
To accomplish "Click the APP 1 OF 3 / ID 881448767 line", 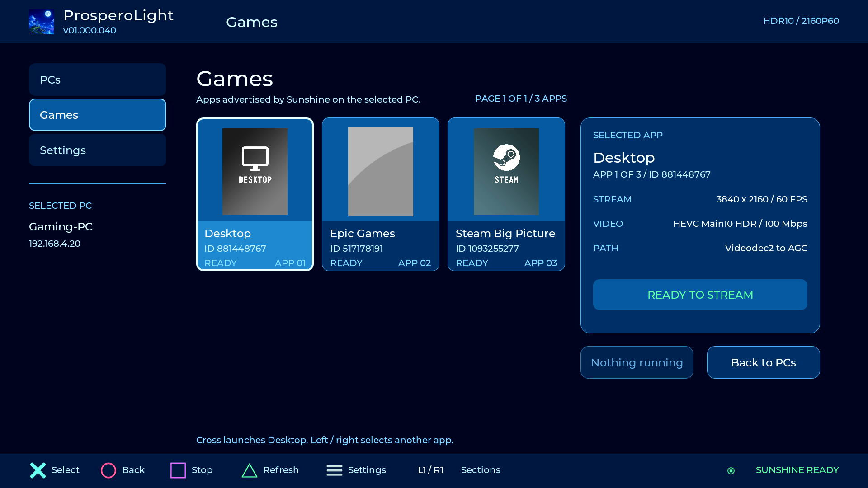I will (x=652, y=174).
